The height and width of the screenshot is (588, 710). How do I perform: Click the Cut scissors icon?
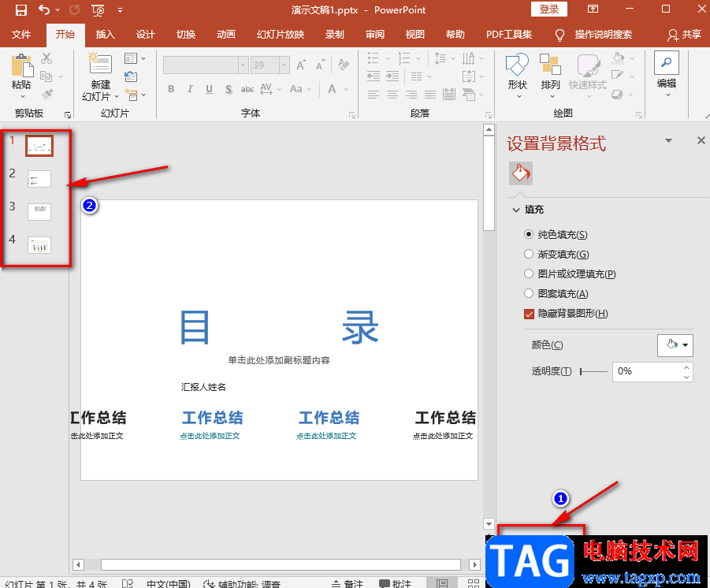(46, 58)
